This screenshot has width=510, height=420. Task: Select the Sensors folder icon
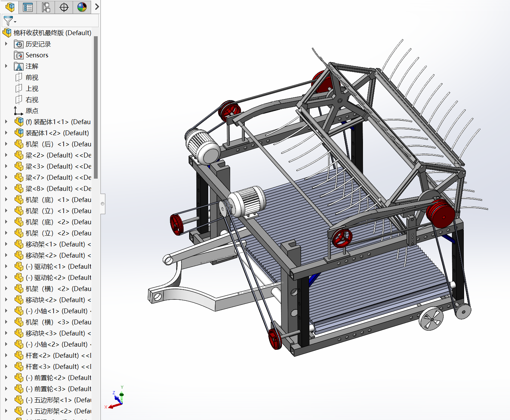pyautogui.click(x=19, y=55)
